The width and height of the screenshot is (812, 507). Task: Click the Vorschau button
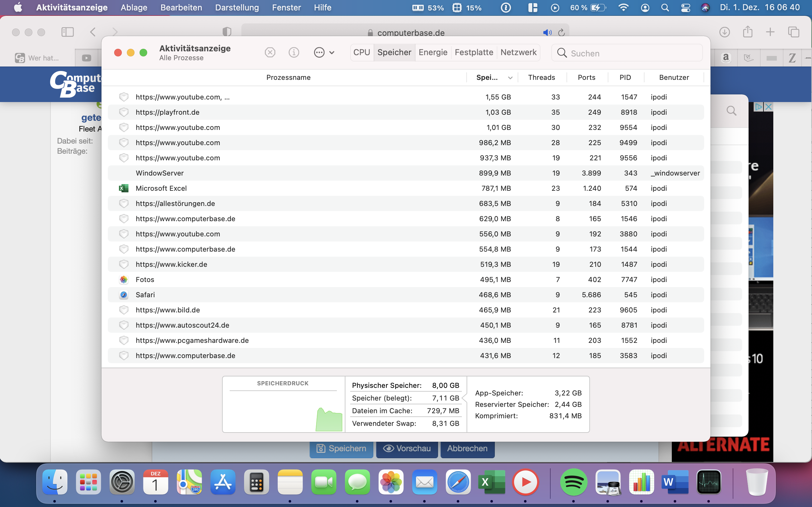(x=407, y=449)
